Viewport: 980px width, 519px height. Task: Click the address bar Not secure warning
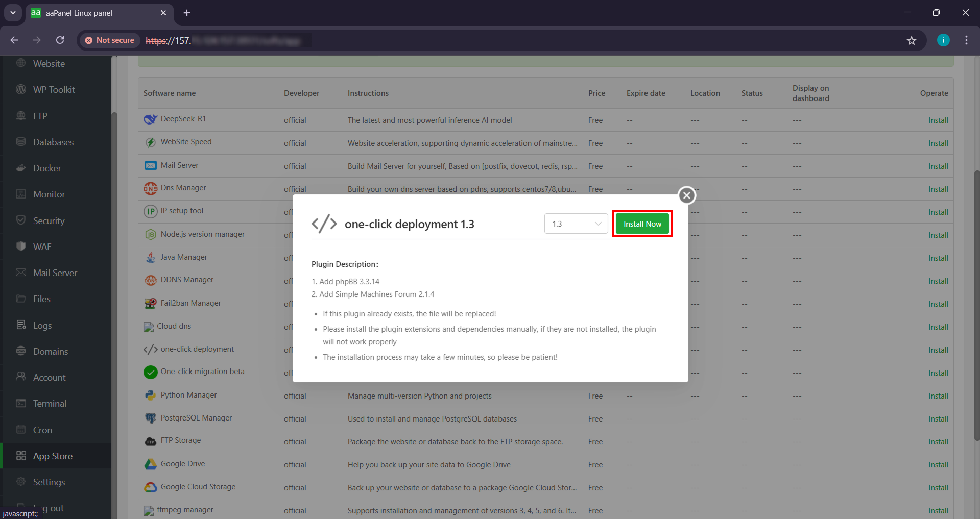click(x=109, y=40)
